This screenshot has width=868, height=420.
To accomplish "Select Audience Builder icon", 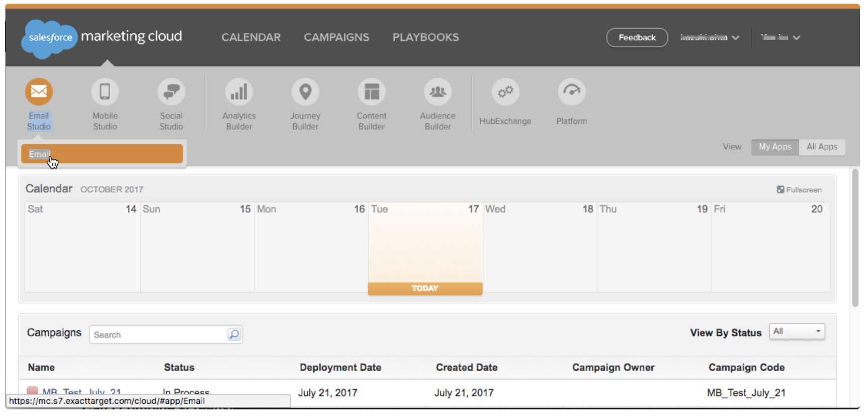I will click(x=438, y=92).
